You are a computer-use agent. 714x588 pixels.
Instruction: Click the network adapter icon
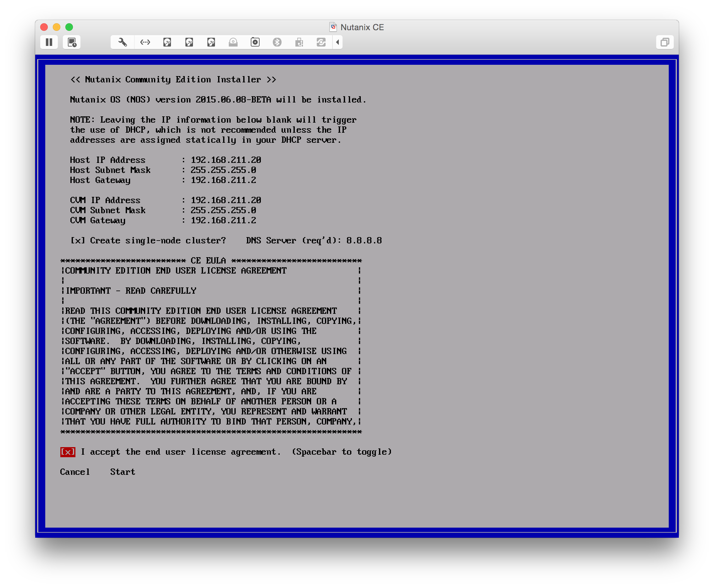(145, 42)
